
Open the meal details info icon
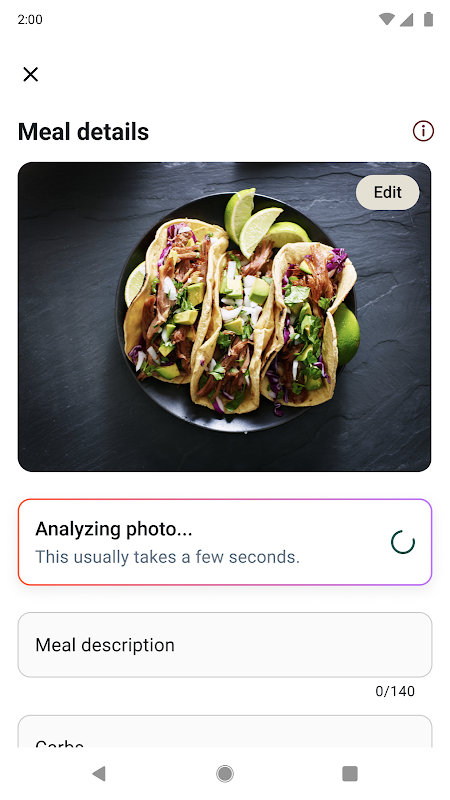(x=423, y=131)
